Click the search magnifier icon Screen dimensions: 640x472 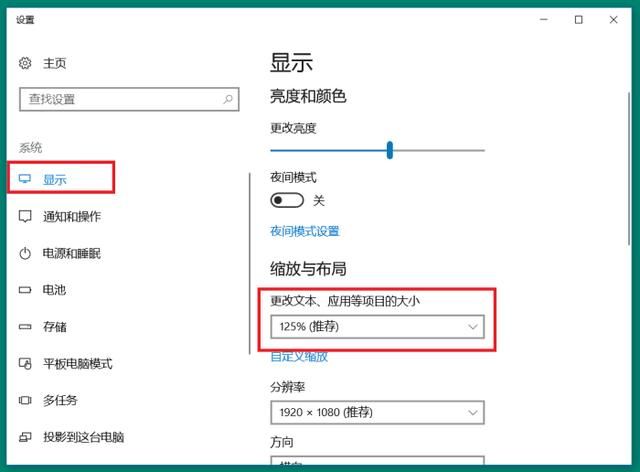pyautogui.click(x=228, y=99)
